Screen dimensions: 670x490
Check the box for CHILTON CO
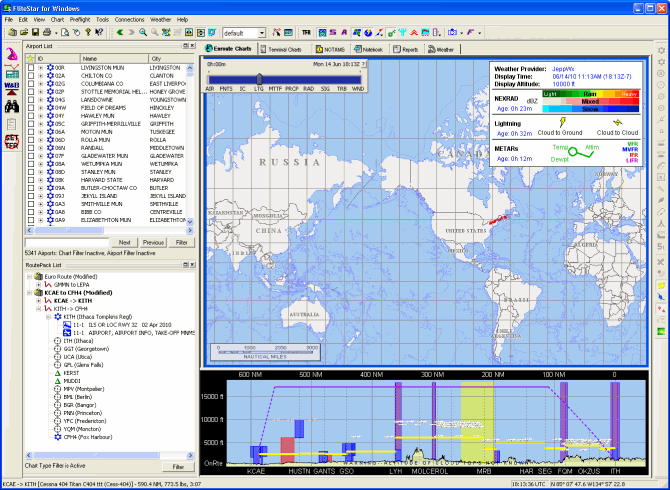point(31,76)
